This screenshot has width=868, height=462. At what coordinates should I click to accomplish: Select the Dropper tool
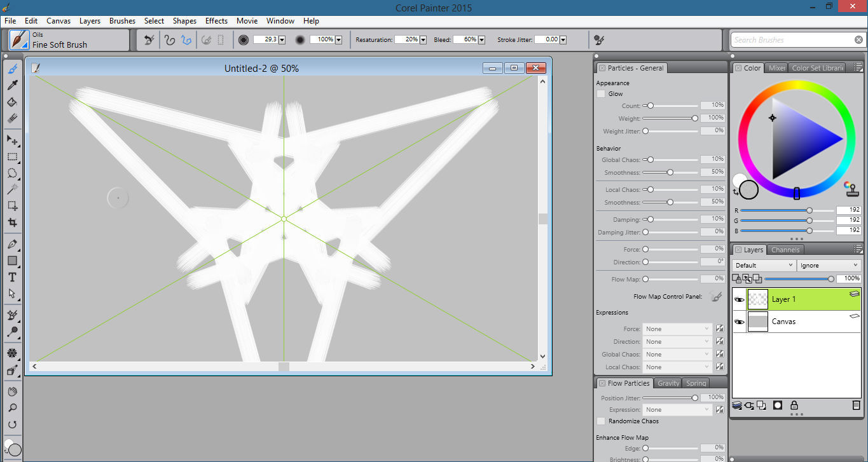(x=12, y=85)
